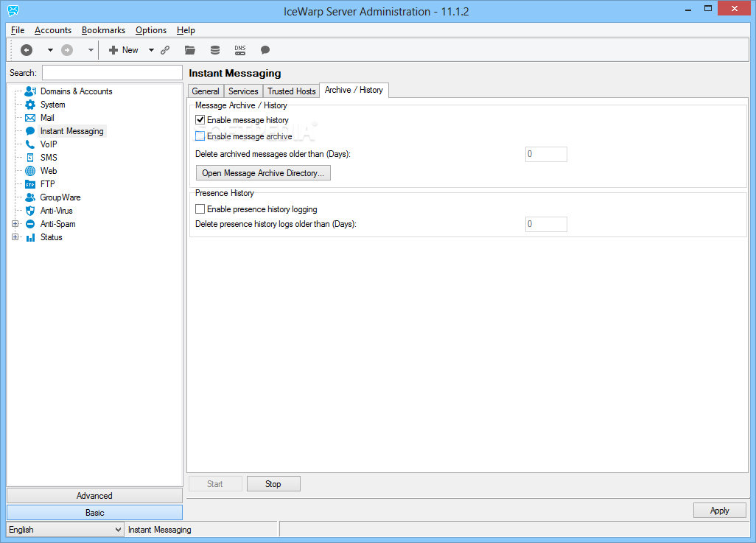Switch to the General tab
756x543 pixels.
pos(206,91)
